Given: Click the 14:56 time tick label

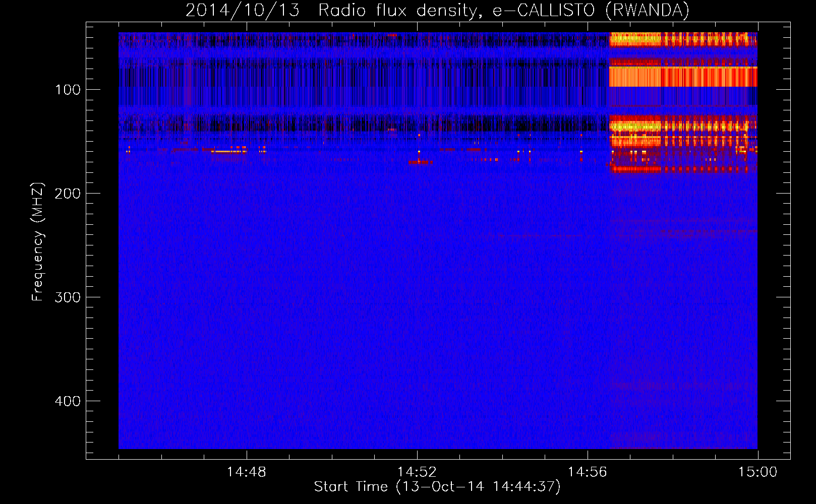Looking at the screenshot, I should tap(588, 472).
